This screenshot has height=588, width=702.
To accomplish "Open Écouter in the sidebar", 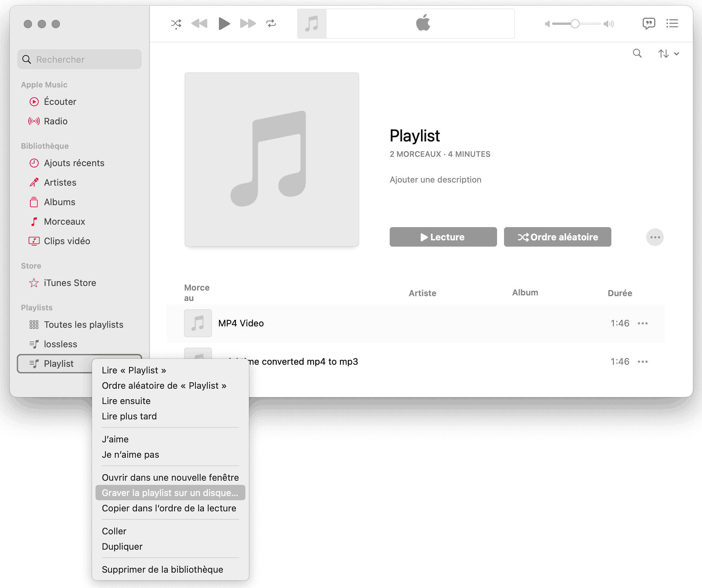I will [x=79, y=102].
